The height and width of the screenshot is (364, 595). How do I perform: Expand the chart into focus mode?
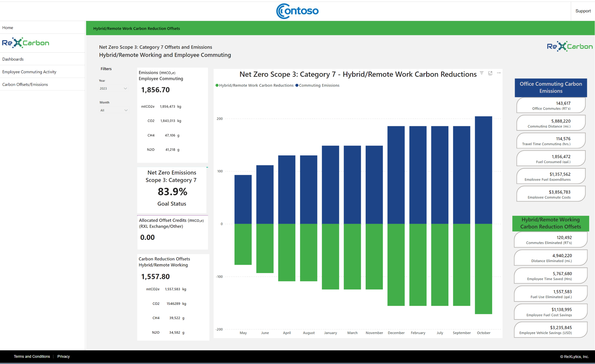[490, 73]
